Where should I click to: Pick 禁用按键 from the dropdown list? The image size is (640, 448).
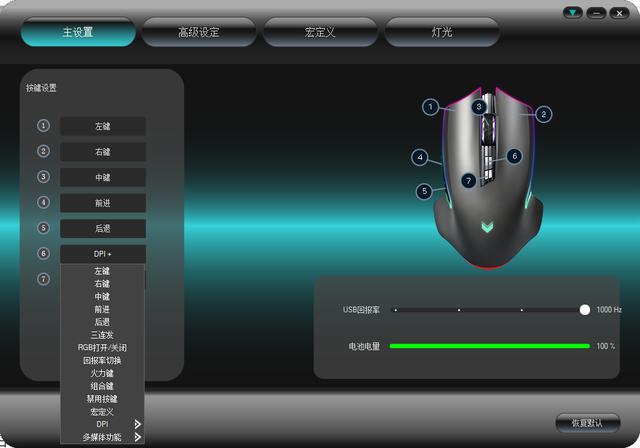(102, 398)
